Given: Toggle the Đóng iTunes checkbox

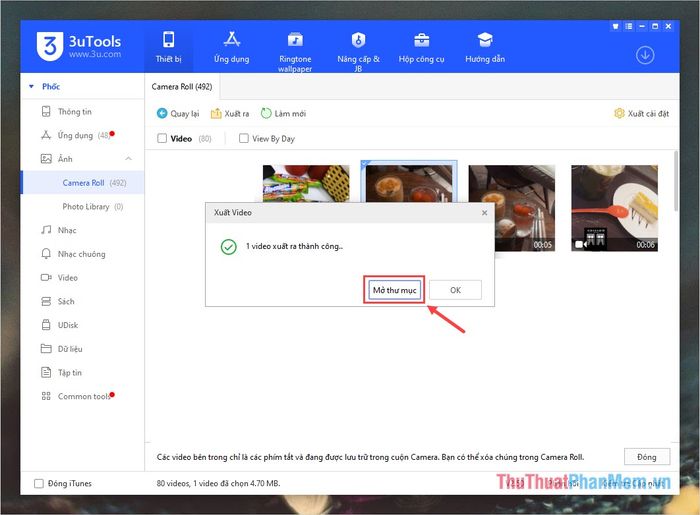Looking at the screenshot, I should (x=39, y=484).
